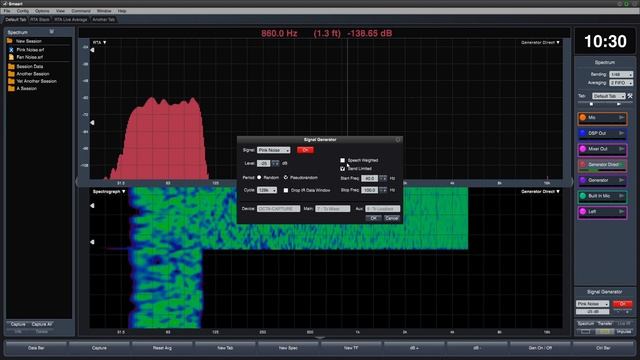640x360 pixels.
Task: Click the upper Spectrograph threshold arrow
Action: pos(92,206)
